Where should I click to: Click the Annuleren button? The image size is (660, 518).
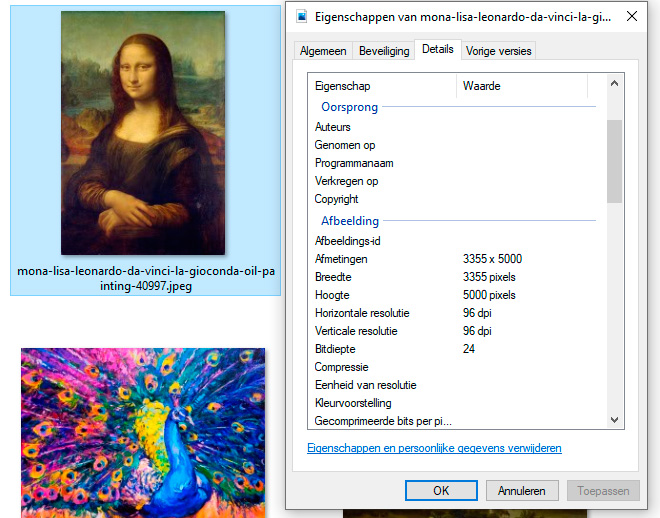(521, 491)
